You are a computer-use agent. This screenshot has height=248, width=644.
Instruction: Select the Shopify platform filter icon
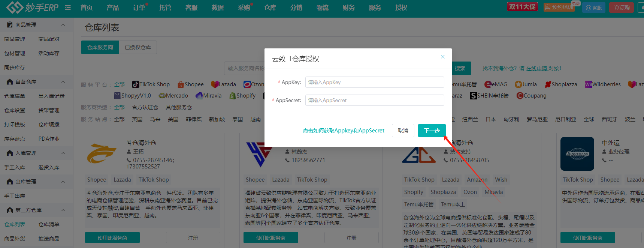pyautogui.click(x=233, y=96)
